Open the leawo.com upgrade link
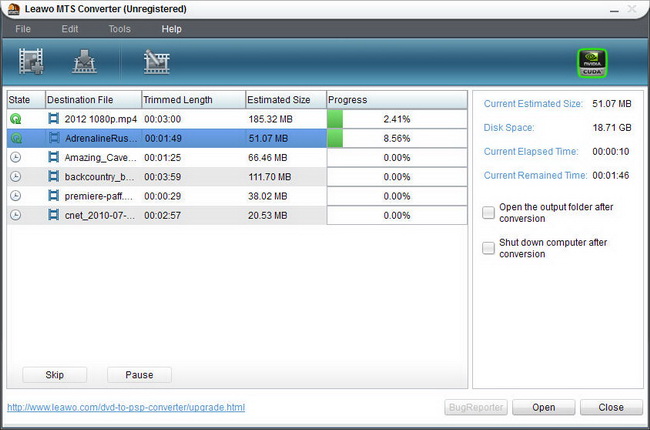 126,407
